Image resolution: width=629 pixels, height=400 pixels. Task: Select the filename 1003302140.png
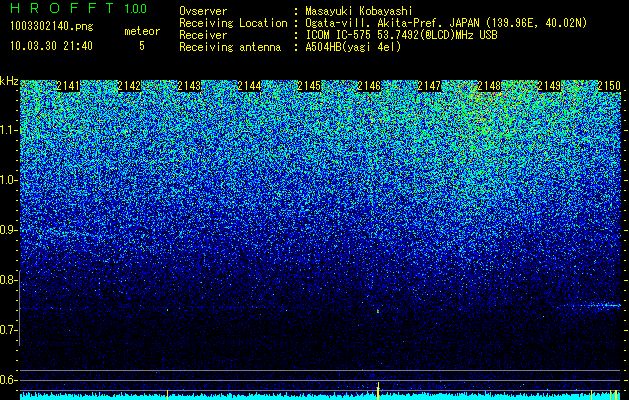pos(52,27)
